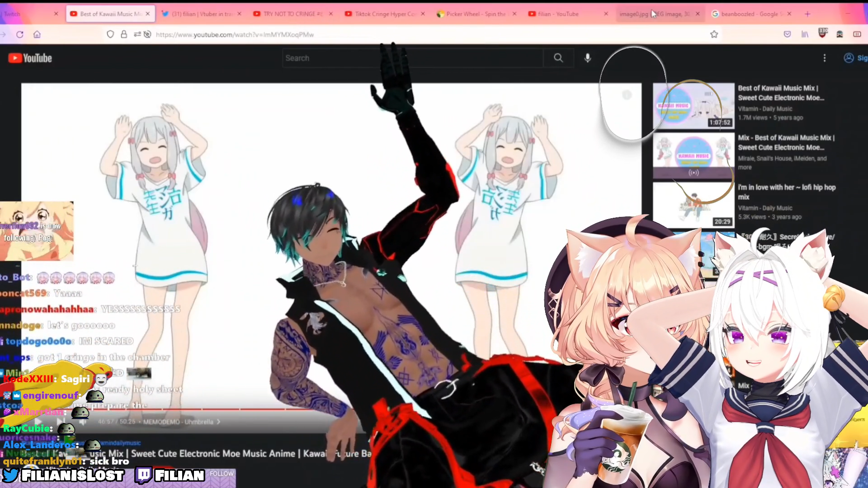Focus the YouTube search box

point(413,58)
